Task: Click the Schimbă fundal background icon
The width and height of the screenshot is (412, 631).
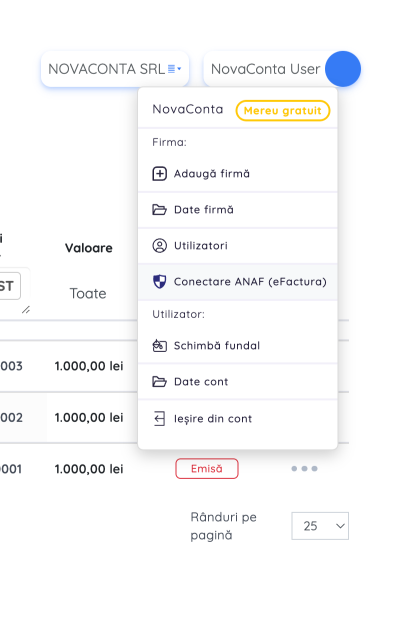Action: (159, 345)
